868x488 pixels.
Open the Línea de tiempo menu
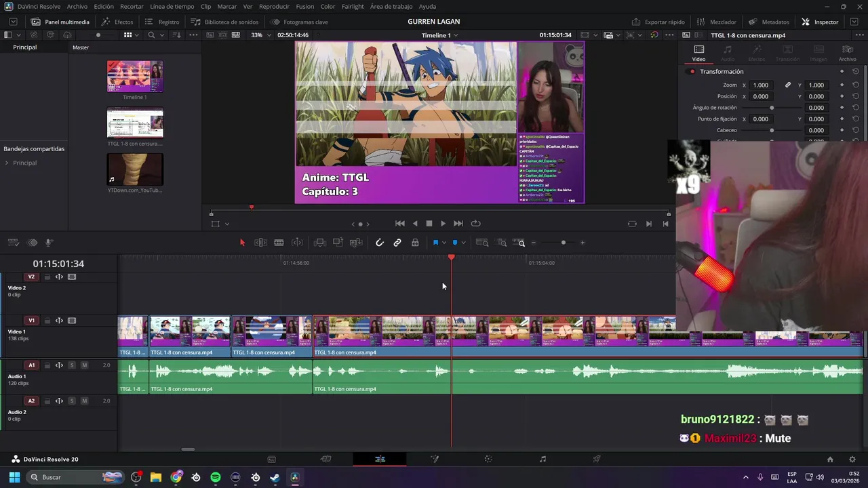coord(172,6)
